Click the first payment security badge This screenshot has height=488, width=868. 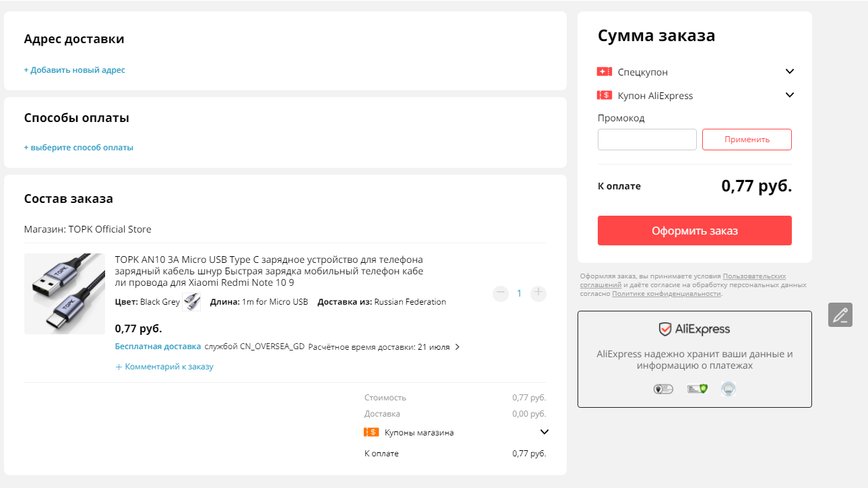click(x=663, y=389)
